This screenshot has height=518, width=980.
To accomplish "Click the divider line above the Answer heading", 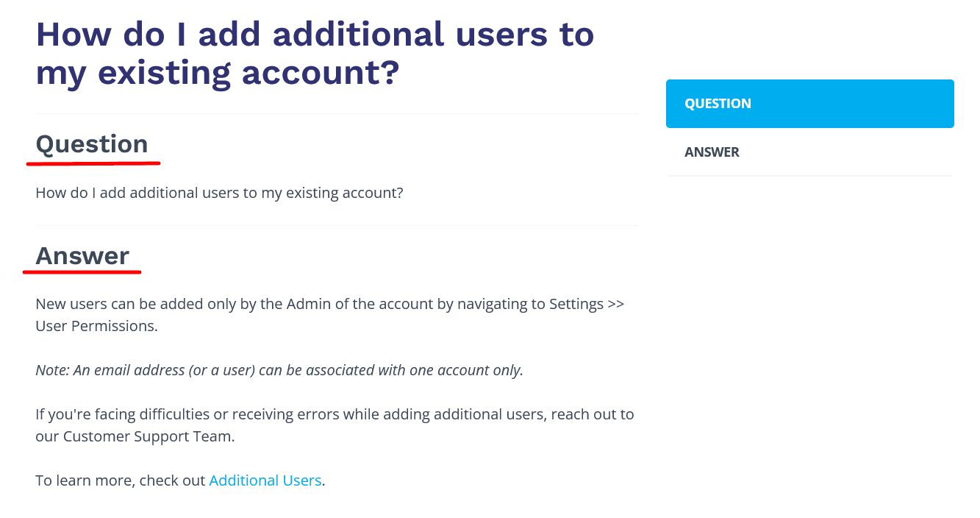I will [337, 225].
